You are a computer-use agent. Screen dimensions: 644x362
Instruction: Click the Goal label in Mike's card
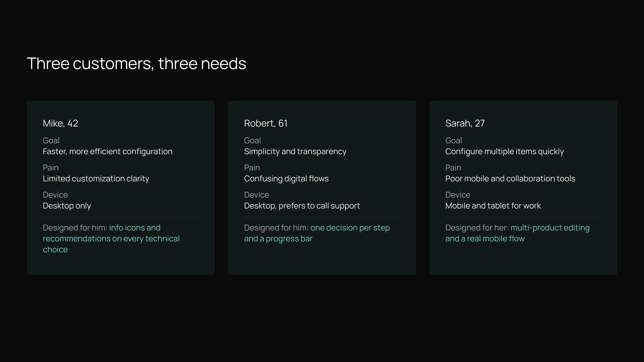(x=51, y=140)
